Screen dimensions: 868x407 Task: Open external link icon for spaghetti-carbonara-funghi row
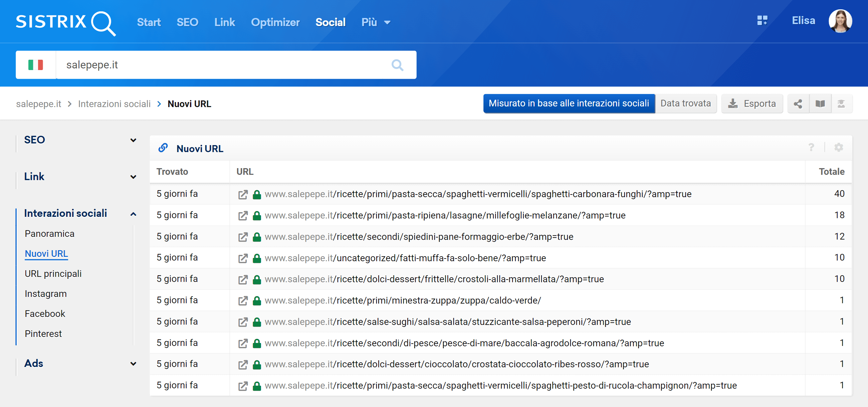click(243, 194)
